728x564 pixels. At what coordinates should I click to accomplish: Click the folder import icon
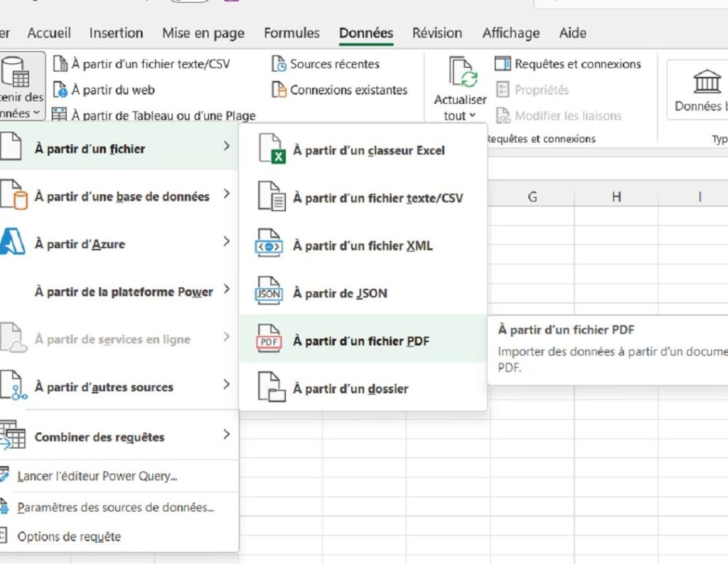coord(271,387)
